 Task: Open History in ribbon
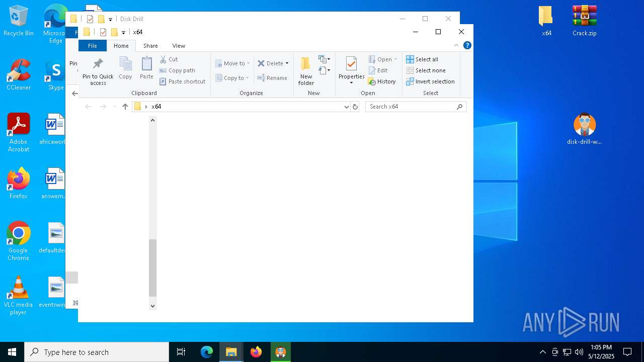(x=382, y=81)
